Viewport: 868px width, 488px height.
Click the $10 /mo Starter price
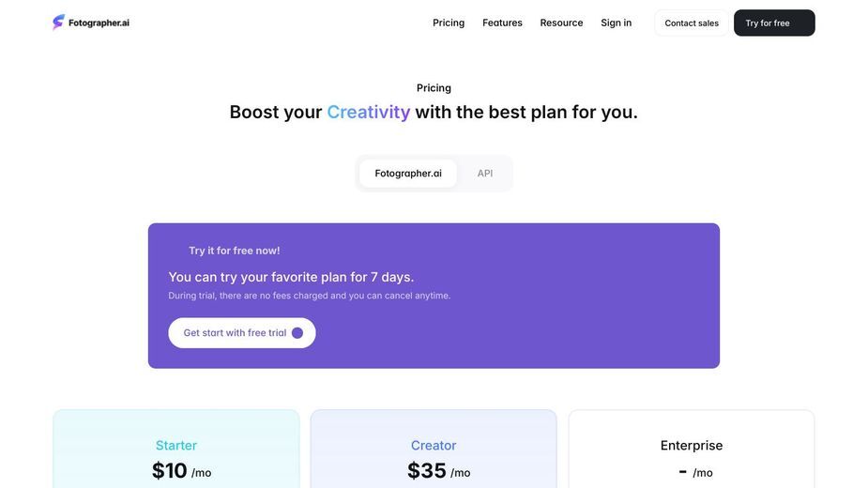point(181,471)
